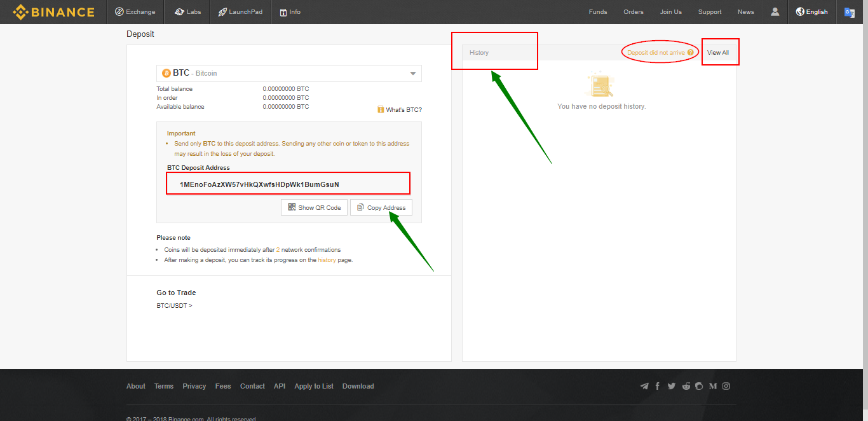Click the orange Bitcoin coin icon
Image resolution: width=868 pixels, height=421 pixels.
[167, 73]
